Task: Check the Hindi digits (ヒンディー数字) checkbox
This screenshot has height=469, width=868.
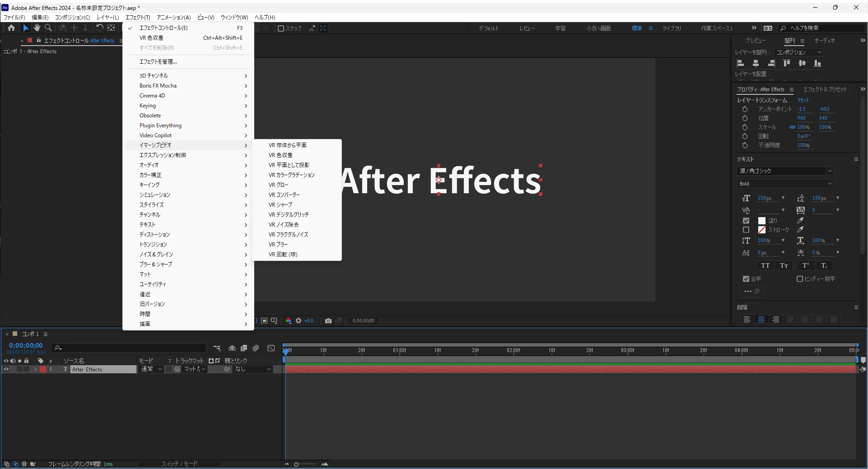Action: click(800, 279)
